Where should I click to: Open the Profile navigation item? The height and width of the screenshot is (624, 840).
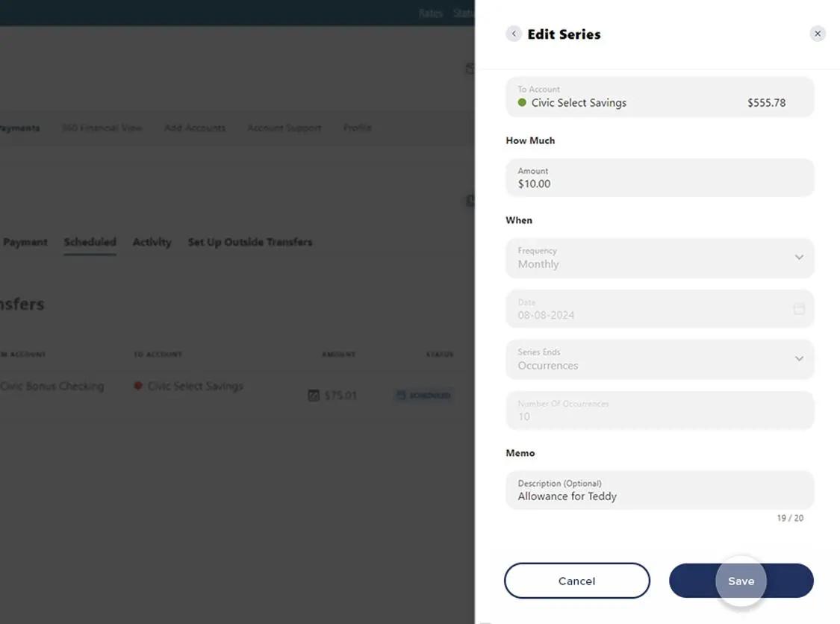coord(357,128)
